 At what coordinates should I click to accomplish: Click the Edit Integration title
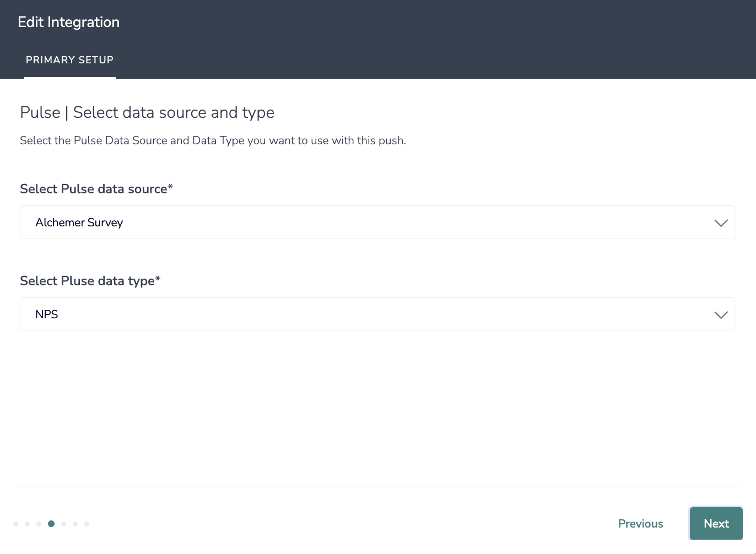click(68, 22)
